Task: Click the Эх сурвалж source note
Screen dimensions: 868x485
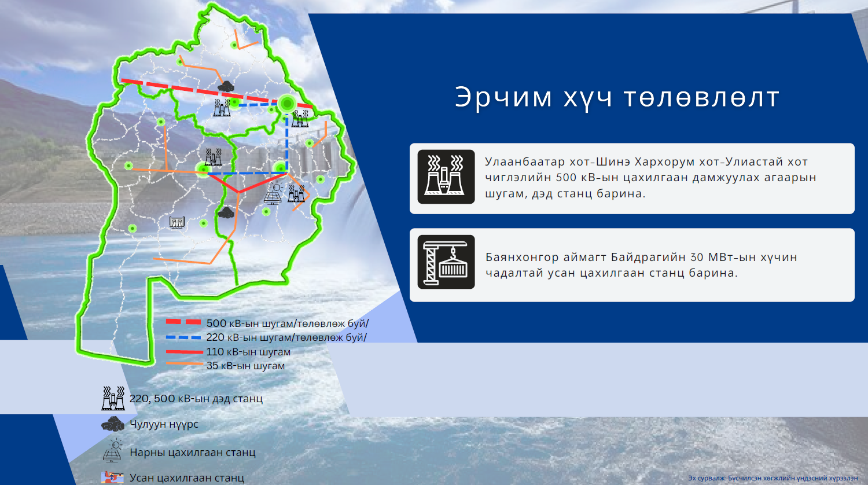Action: (x=773, y=478)
